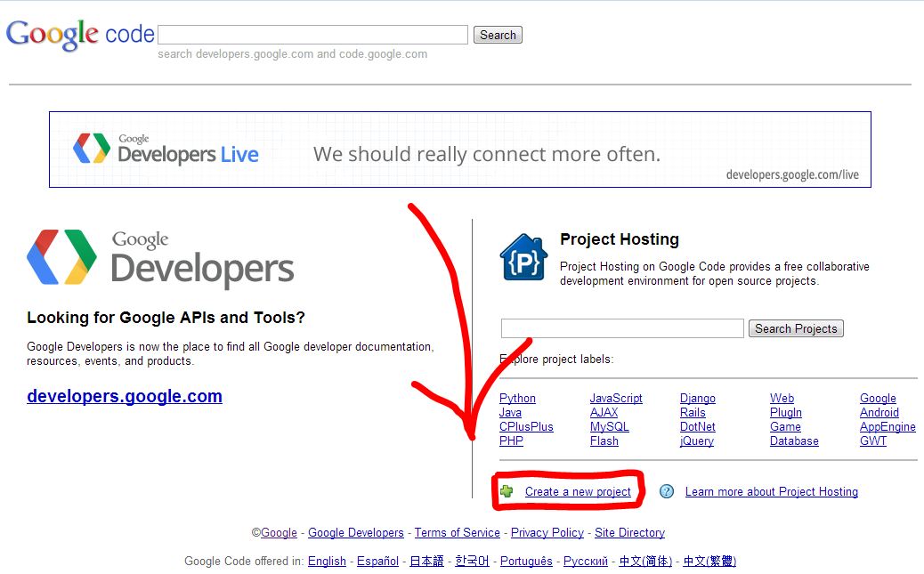Image resolution: width=924 pixels, height=574 pixels.
Task: Browse the AJAX project label
Action: pos(604,413)
